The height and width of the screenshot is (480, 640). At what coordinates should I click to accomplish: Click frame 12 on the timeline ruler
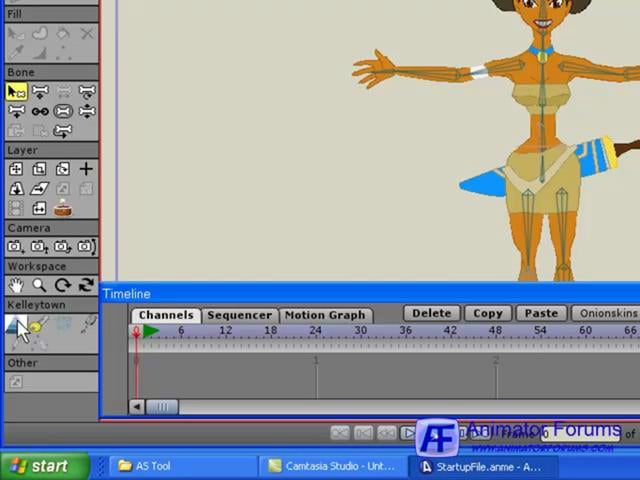[226, 331]
